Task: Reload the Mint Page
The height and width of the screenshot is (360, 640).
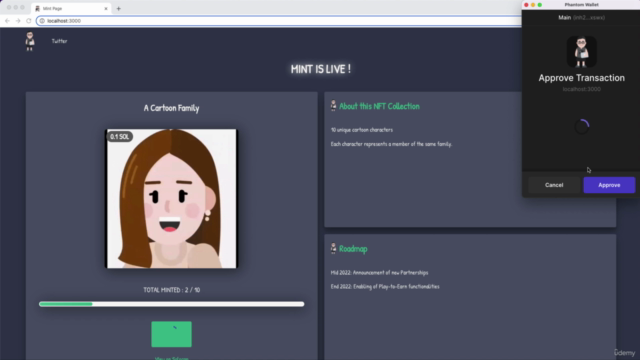Action: click(x=29, y=20)
